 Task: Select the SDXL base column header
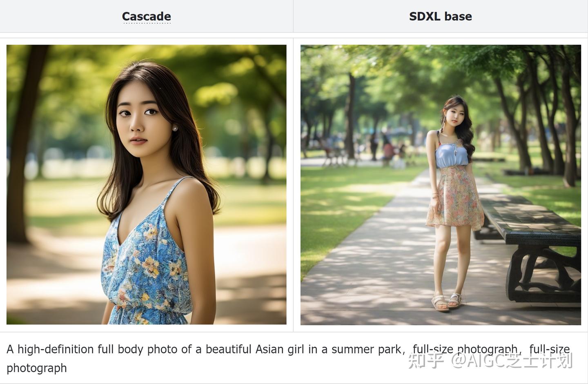pyautogui.click(x=440, y=16)
